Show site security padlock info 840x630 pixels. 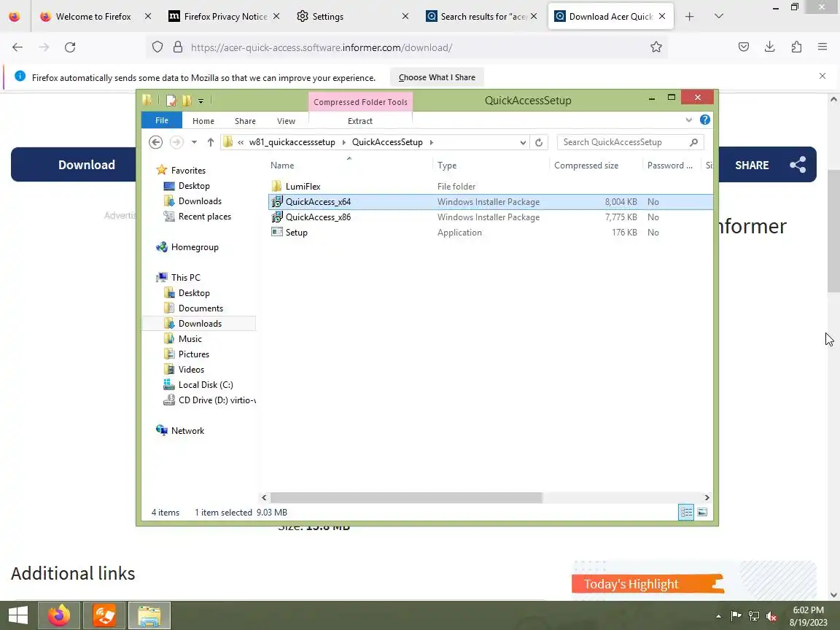pyautogui.click(x=178, y=47)
